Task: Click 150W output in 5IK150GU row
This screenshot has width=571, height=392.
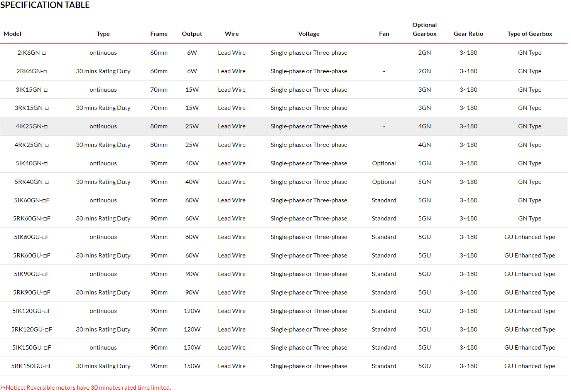Action: coord(192,348)
